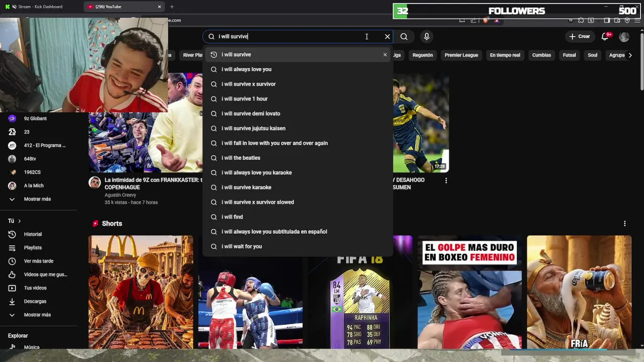
Task: Open options for the football video
Action: (x=446, y=180)
